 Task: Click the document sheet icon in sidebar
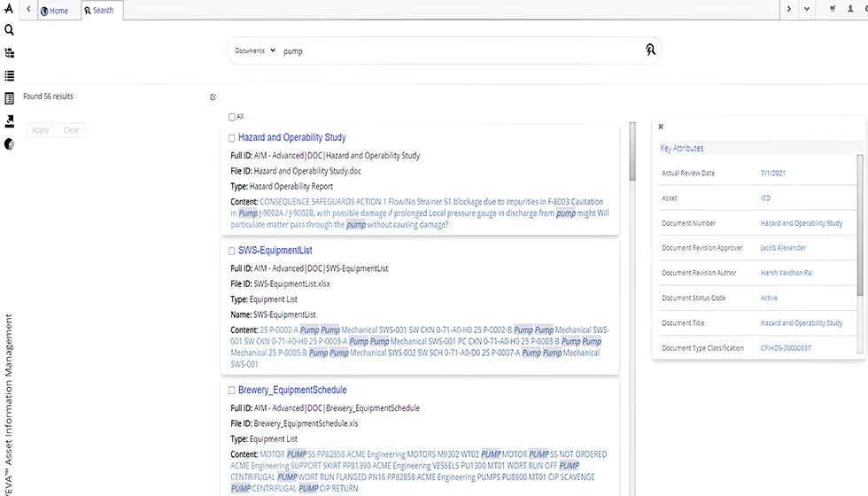9,98
